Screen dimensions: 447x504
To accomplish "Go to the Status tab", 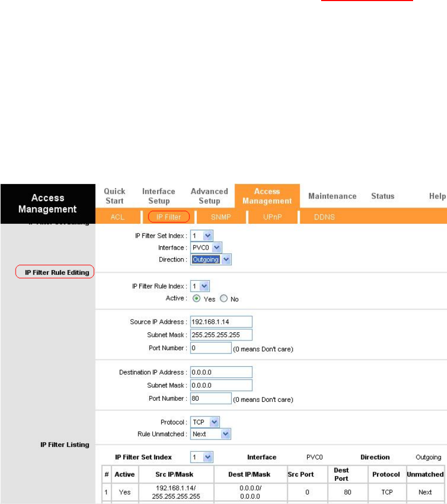I will 383,196.
